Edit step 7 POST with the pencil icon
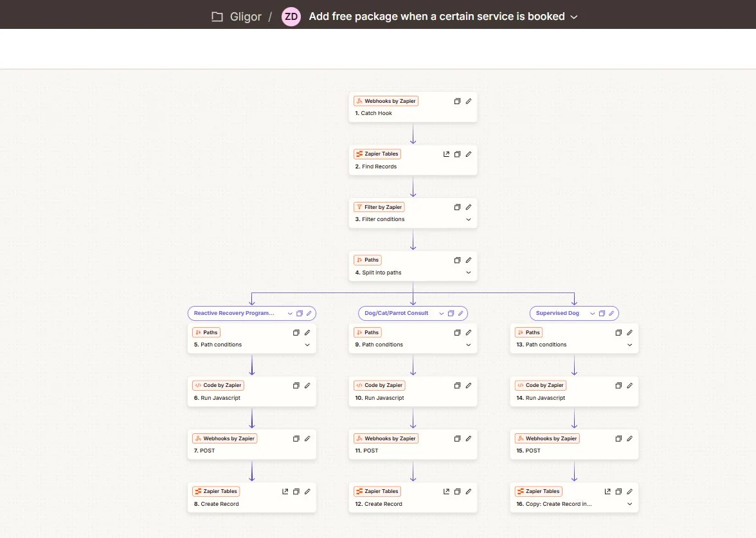This screenshot has height=538, width=756. (307, 438)
